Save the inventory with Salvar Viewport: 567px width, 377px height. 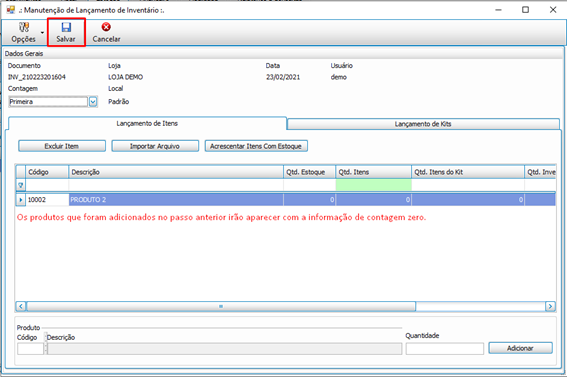pos(66,33)
